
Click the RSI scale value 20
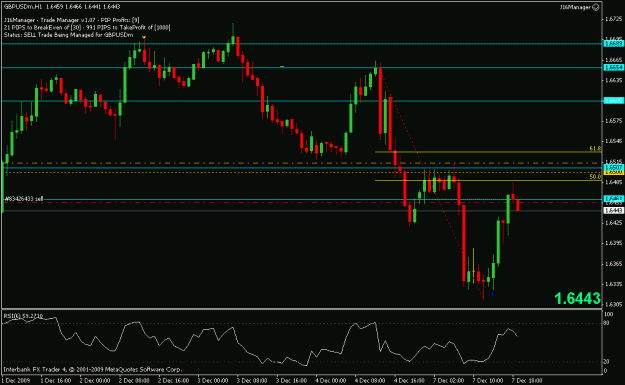coord(607,362)
